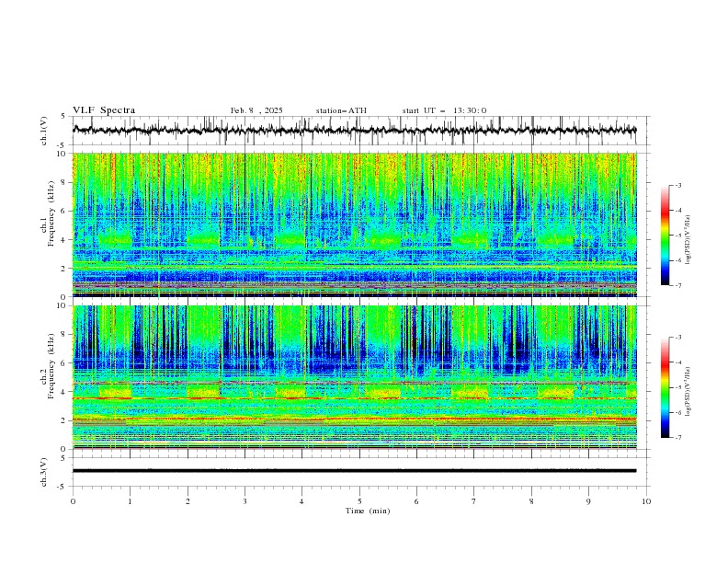Click the "-7" label on ch.1 colorbar
728x563 pixels.
click(x=678, y=285)
